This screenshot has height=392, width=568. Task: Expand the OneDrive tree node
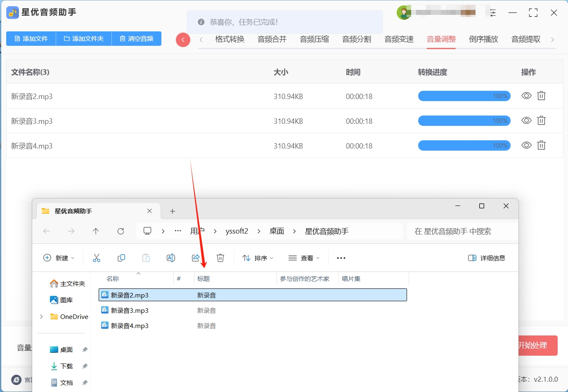pos(41,316)
